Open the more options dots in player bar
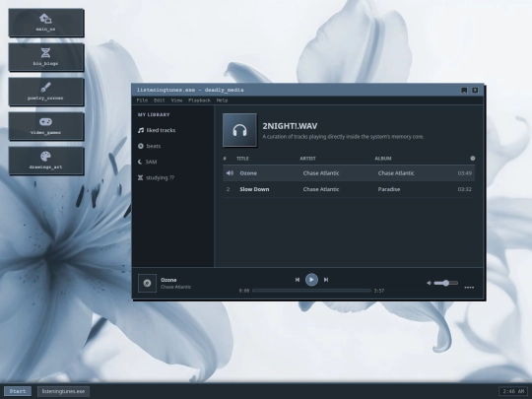Viewport: 532px width, 399px height. 469,288
